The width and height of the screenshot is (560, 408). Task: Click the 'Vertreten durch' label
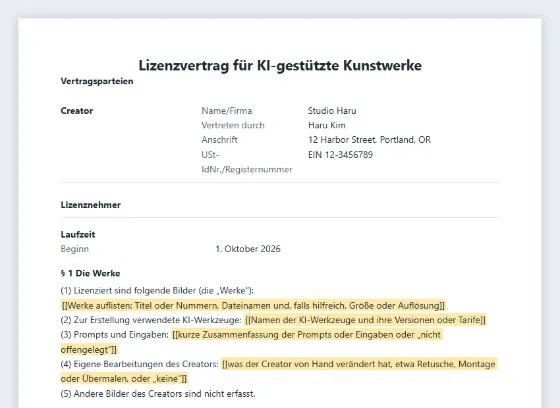point(233,125)
